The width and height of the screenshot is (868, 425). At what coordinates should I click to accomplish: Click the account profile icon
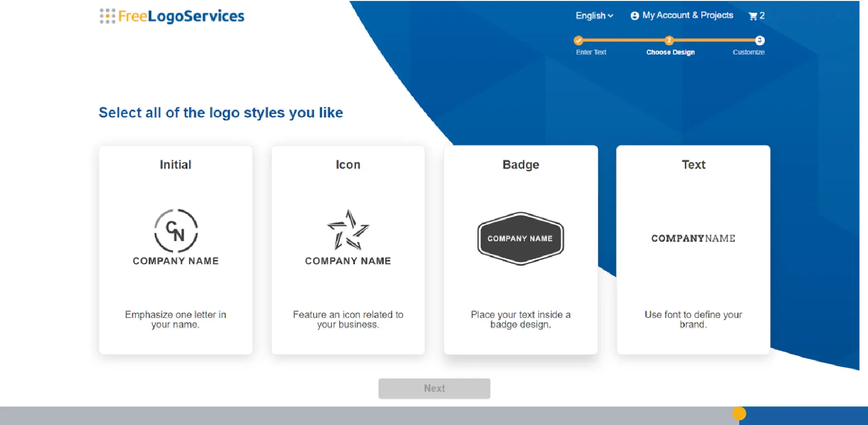(634, 16)
